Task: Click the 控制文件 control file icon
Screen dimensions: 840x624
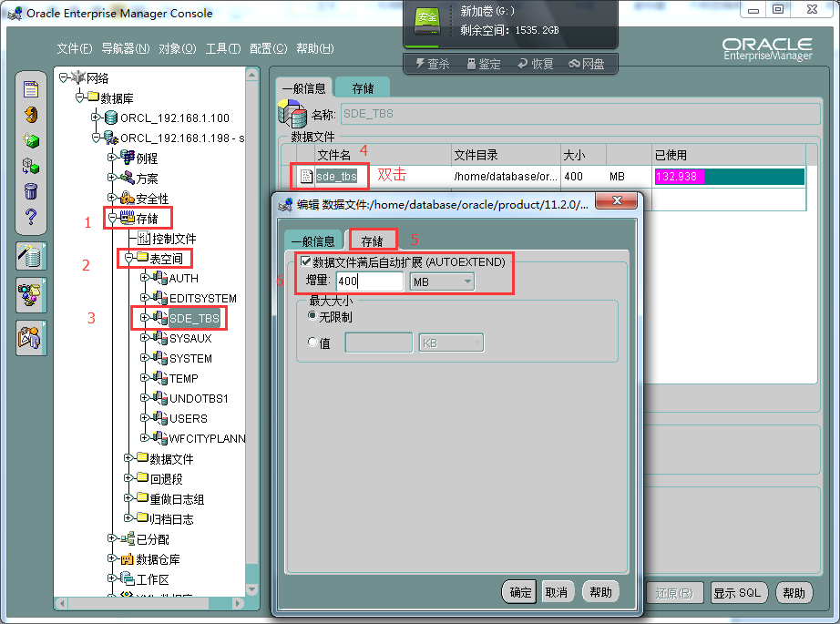Action: (144, 238)
